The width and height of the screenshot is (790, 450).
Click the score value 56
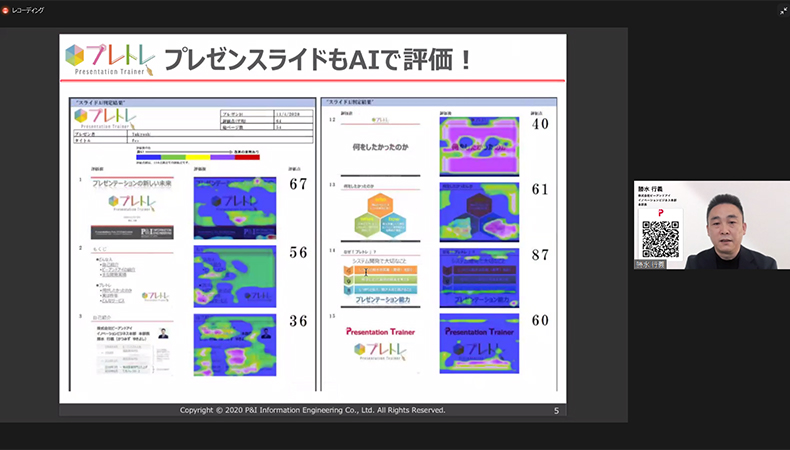pos(298,252)
